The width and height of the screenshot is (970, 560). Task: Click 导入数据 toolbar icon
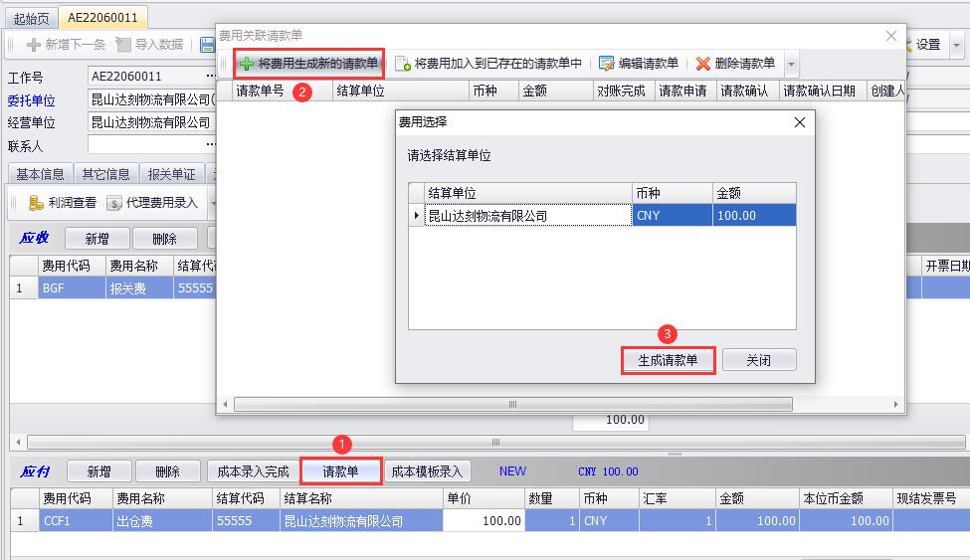(150, 45)
